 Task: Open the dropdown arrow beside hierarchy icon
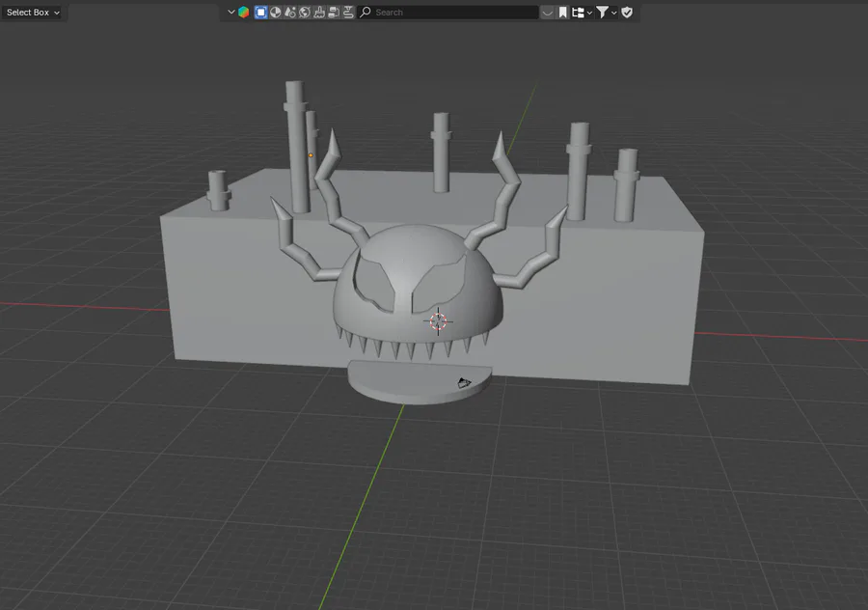pos(589,13)
